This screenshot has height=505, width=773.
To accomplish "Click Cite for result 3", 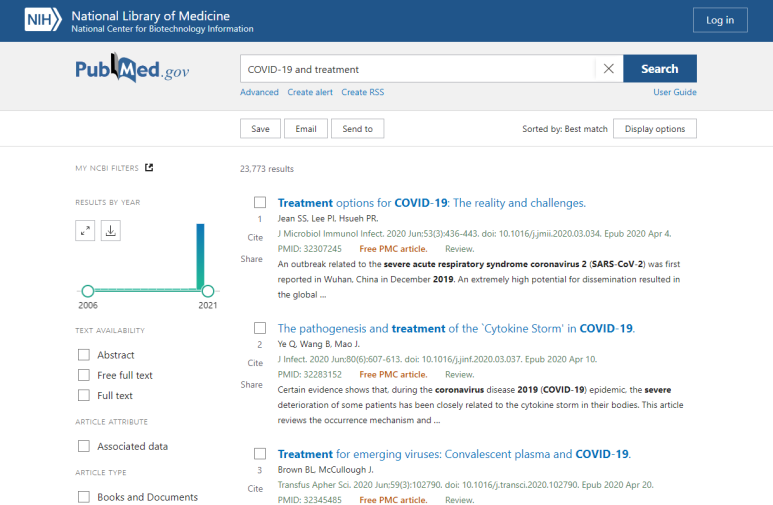I will point(255,489).
